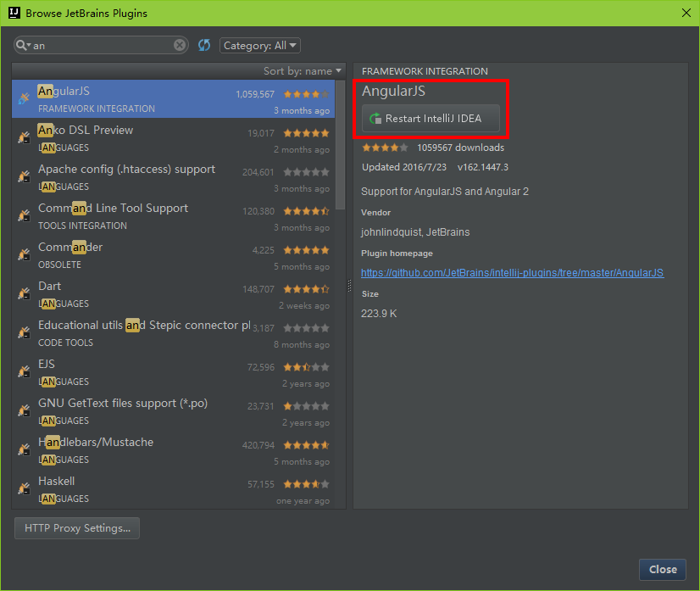
Task: Open the AngularJS GitHub homepage link
Action: pyautogui.click(x=512, y=272)
